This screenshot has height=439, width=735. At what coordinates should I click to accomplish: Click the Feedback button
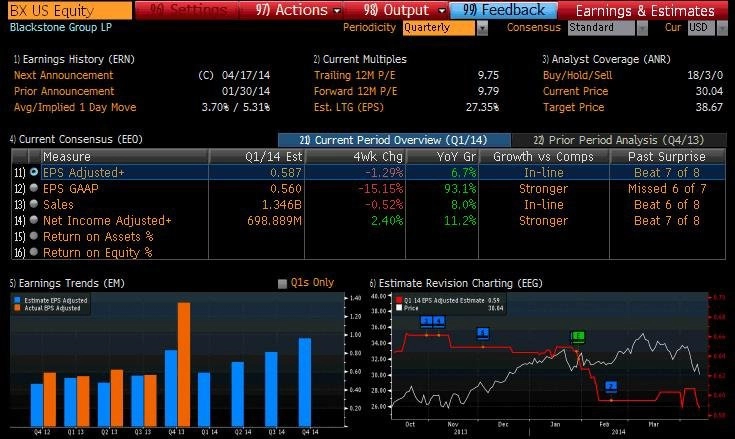coord(503,10)
